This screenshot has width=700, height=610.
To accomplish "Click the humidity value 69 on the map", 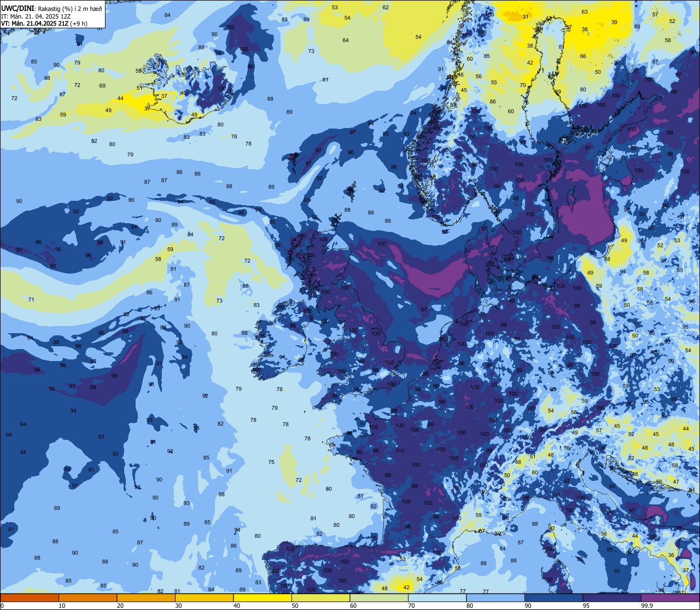I will (x=102, y=85).
